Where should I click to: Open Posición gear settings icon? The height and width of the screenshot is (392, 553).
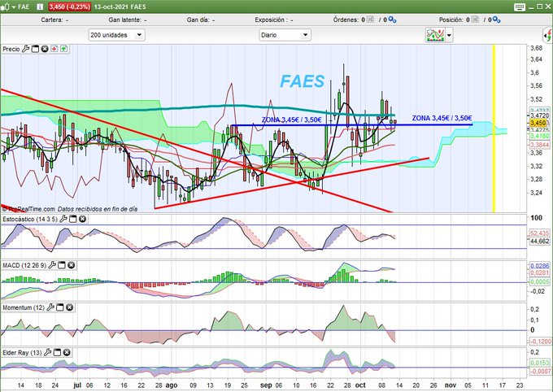[x=496, y=20]
